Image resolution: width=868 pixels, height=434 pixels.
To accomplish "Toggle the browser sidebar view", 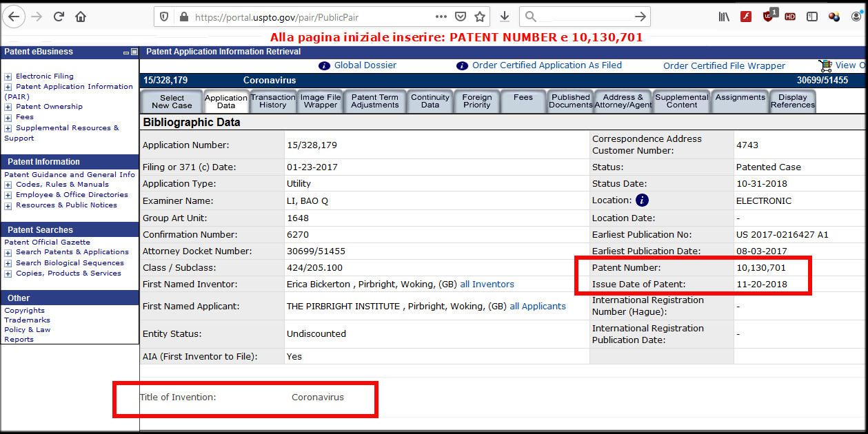I will 812,17.
